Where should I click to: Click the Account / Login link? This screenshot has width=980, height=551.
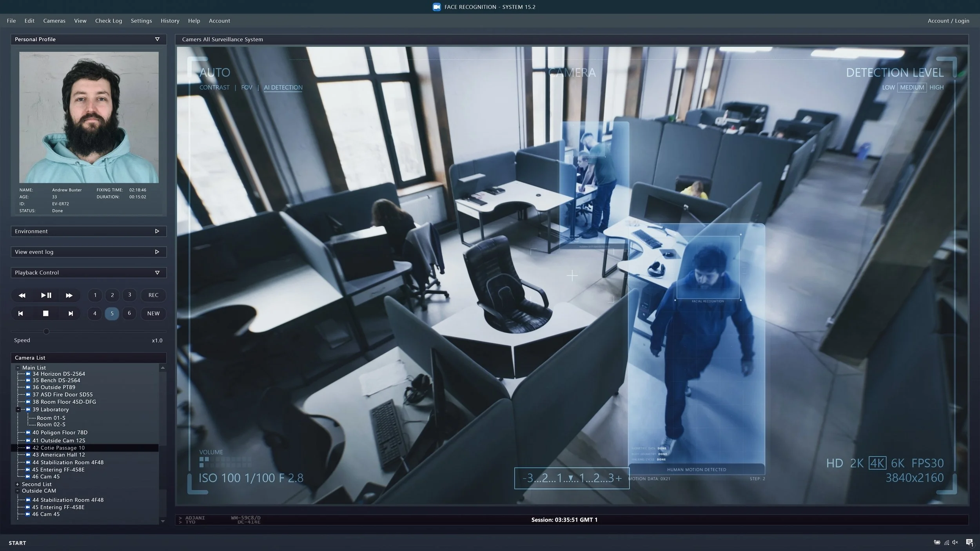(948, 21)
